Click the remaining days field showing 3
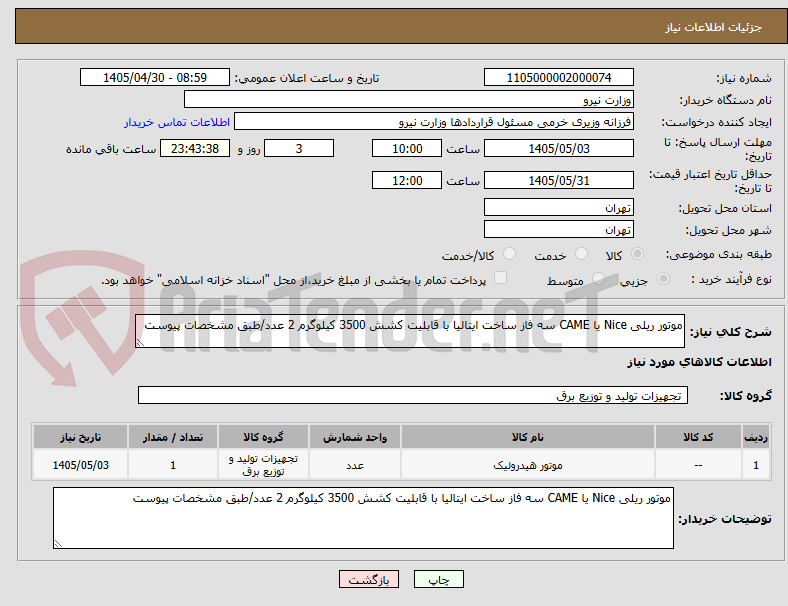The width and height of the screenshot is (788, 606). pyautogui.click(x=299, y=148)
